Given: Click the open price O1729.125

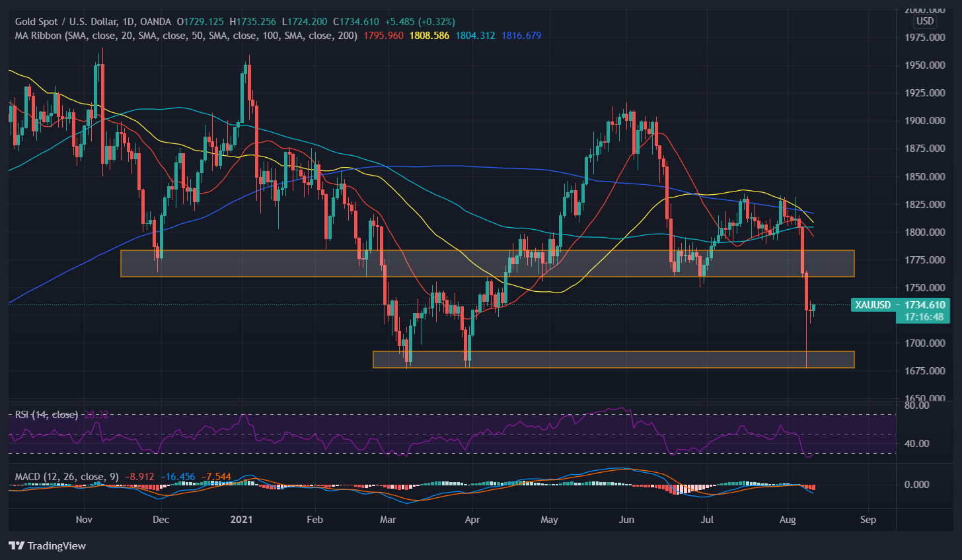Looking at the screenshot, I should tap(200, 22).
